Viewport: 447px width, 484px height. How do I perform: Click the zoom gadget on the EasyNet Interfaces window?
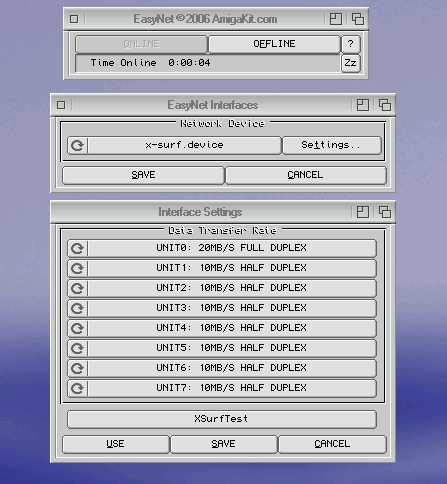coord(362,105)
